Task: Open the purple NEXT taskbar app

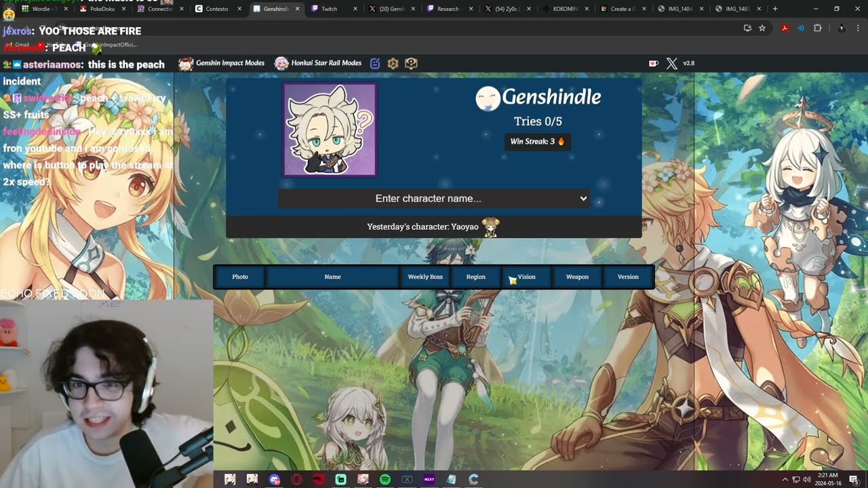Action: 429,479
